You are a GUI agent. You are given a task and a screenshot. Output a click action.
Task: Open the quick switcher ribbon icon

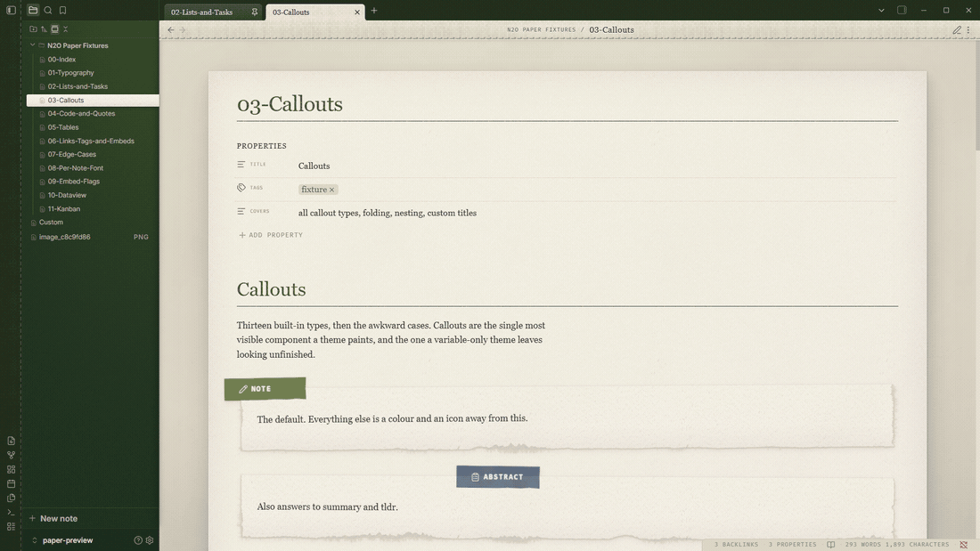(11, 441)
